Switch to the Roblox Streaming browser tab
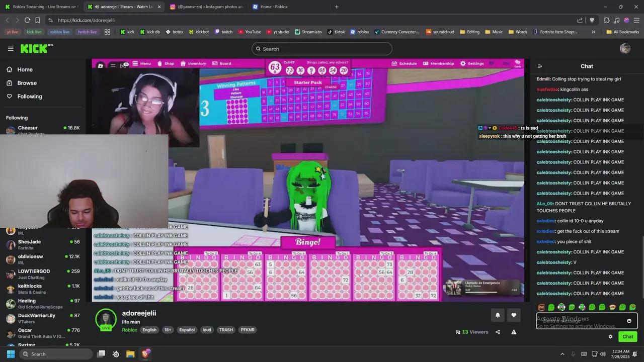This screenshot has height=362, width=644. [x=41, y=7]
